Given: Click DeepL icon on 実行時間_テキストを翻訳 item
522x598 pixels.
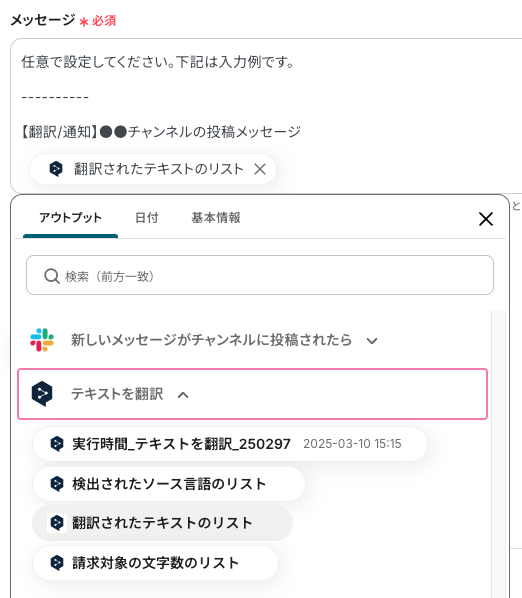Looking at the screenshot, I should point(57,444).
